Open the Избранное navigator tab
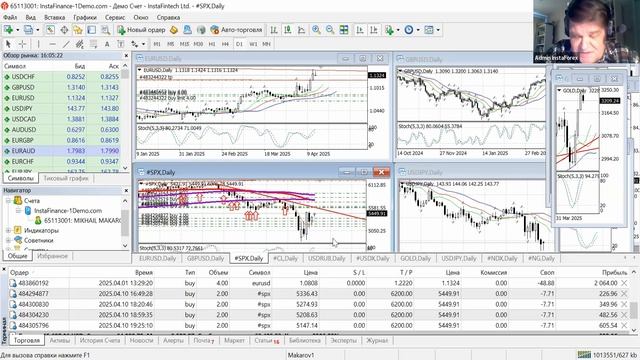Screen dimensions: 640x360 coord(52,256)
